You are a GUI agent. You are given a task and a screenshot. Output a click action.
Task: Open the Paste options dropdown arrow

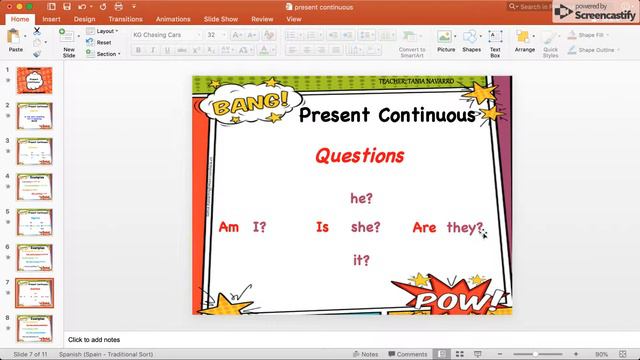(25, 36)
